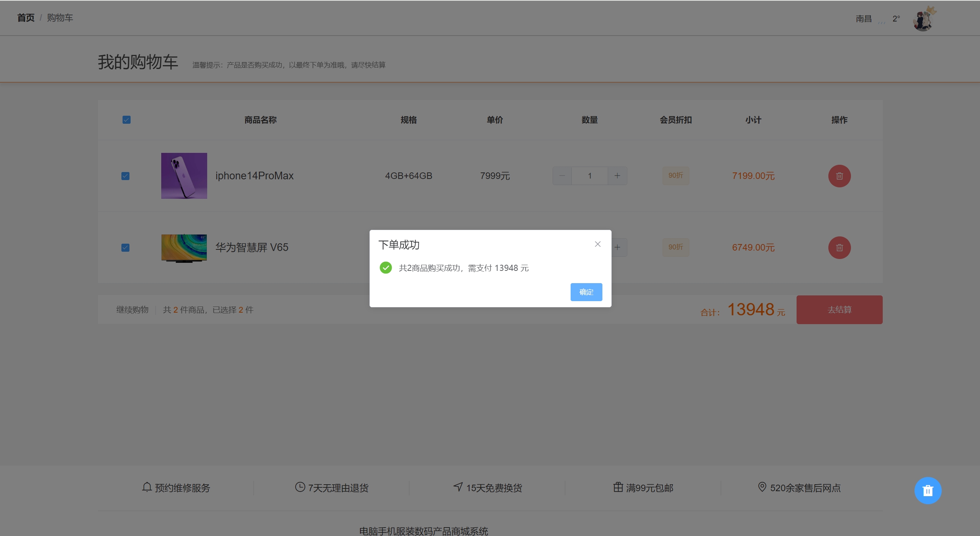Close the order success dialog with X
The image size is (980, 536).
click(x=597, y=244)
